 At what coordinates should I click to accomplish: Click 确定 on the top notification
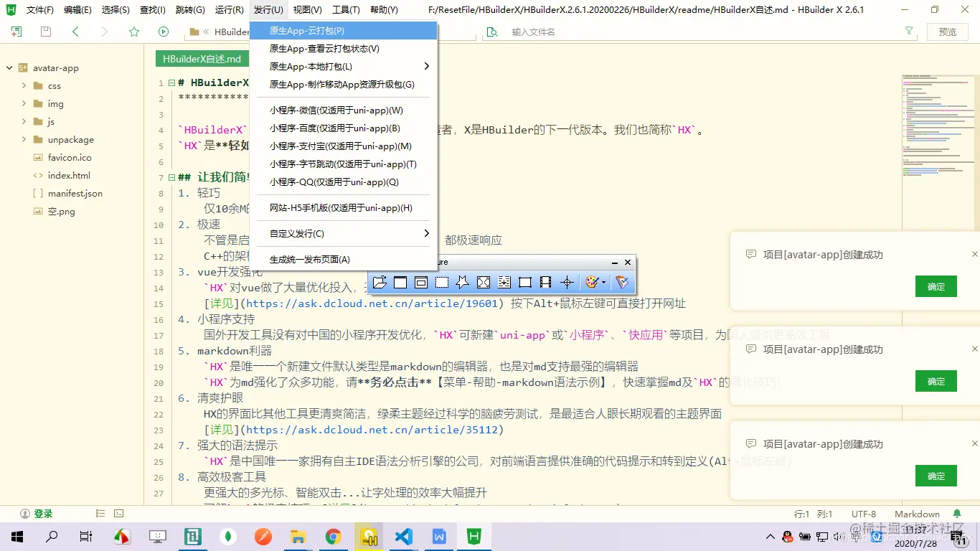936,286
